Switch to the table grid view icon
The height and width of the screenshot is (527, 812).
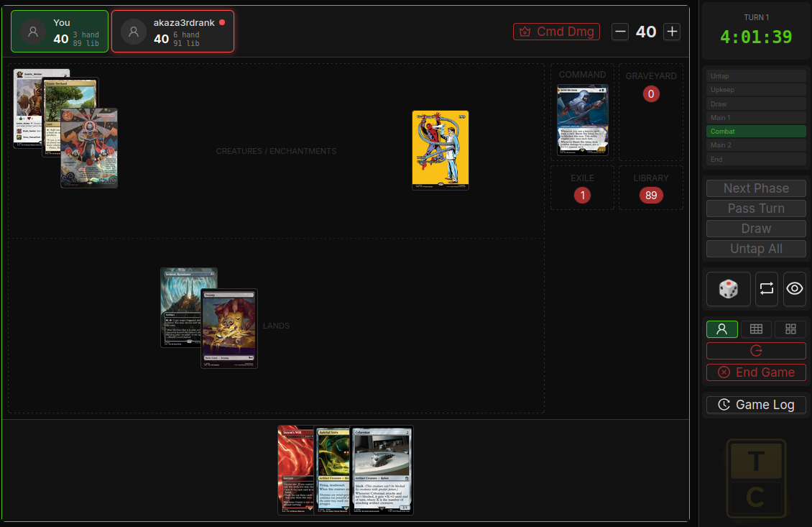[x=756, y=329]
